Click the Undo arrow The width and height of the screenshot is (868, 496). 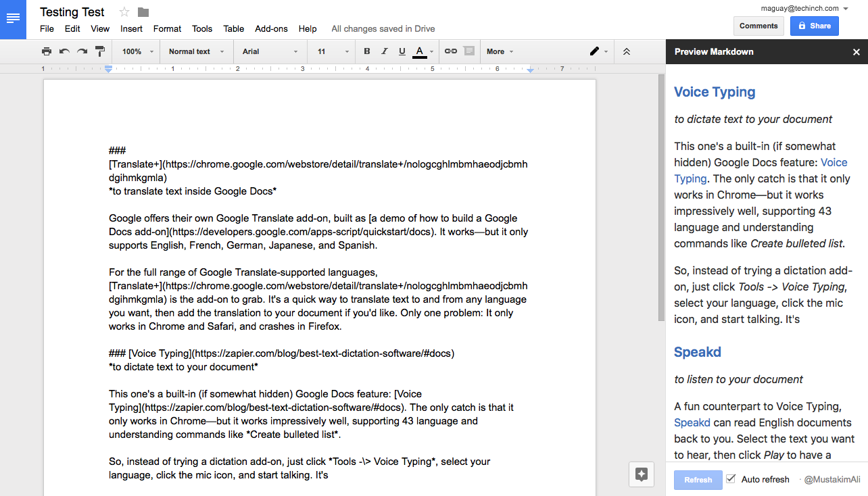click(x=64, y=51)
